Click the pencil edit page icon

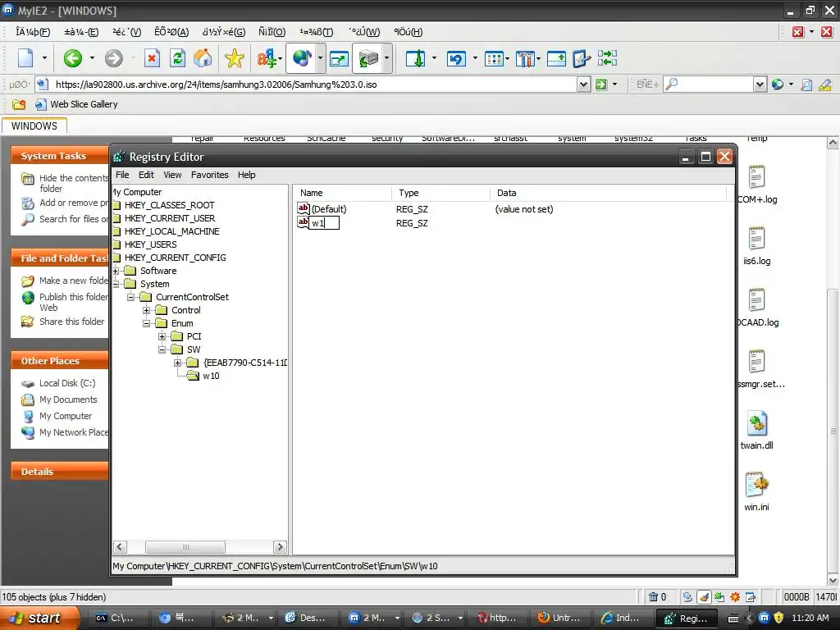click(x=582, y=58)
